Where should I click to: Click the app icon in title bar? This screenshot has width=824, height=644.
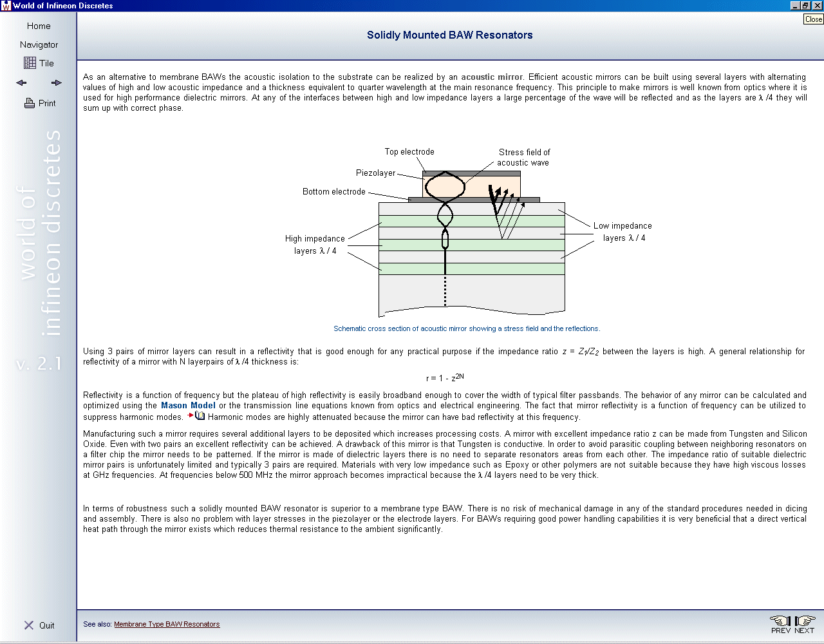point(6,6)
